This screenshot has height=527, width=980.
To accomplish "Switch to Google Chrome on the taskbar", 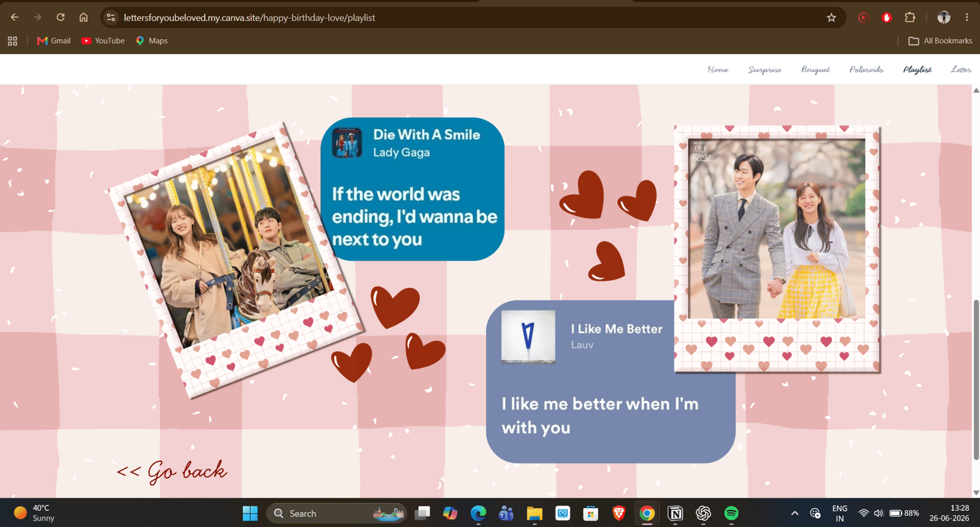I will pos(647,513).
